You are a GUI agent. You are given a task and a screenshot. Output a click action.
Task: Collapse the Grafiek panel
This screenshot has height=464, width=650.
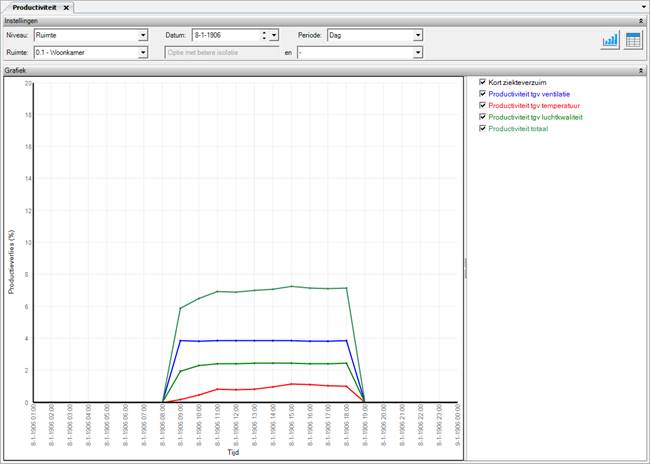point(641,71)
